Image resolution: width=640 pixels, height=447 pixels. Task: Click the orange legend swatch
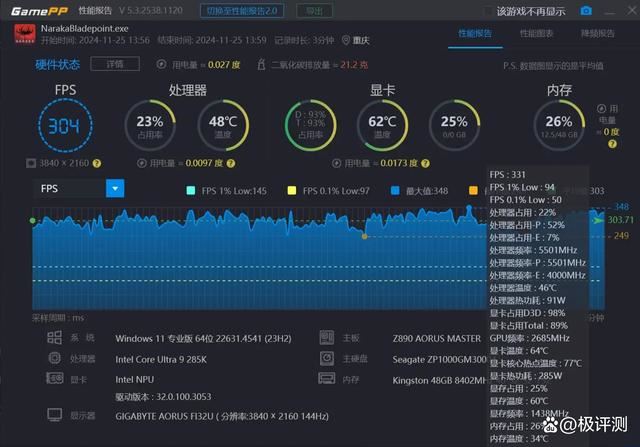[473, 190]
